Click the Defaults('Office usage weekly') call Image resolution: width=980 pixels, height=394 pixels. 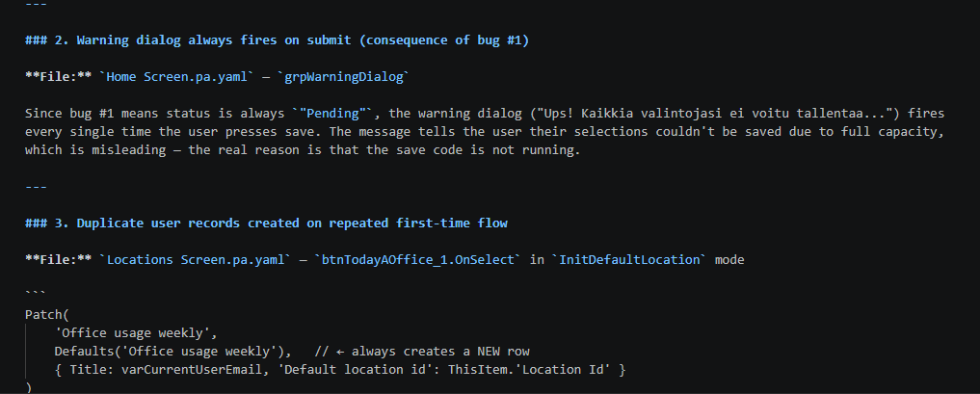coord(172,352)
